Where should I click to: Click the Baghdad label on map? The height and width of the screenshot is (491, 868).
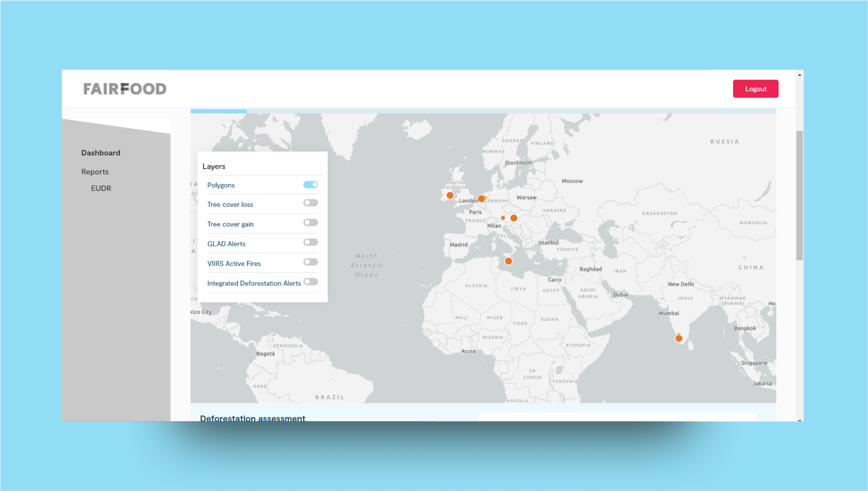tap(591, 269)
